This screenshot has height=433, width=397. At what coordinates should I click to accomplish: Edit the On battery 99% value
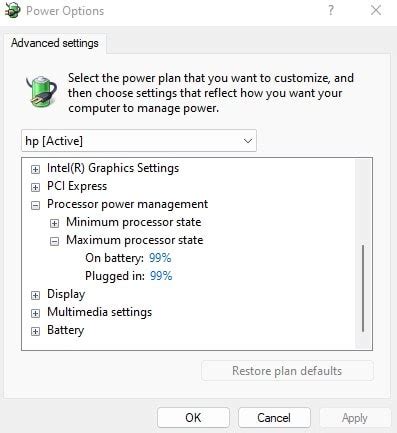coord(160,258)
